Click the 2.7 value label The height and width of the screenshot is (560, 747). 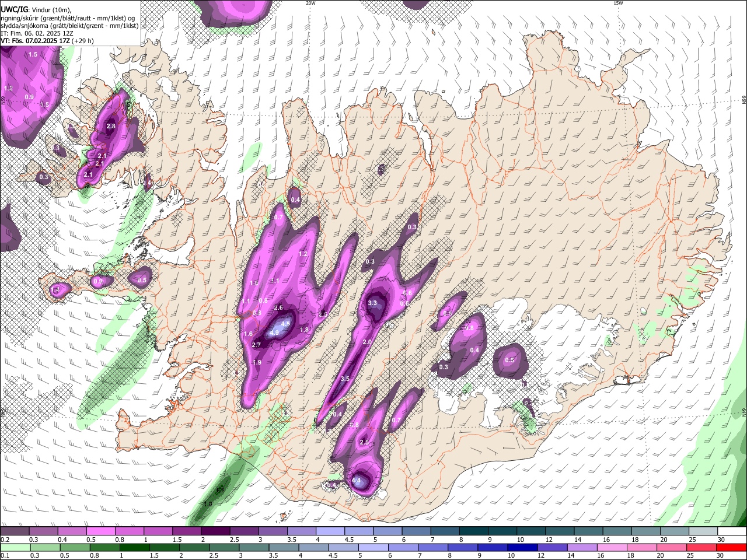click(x=256, y=345)
